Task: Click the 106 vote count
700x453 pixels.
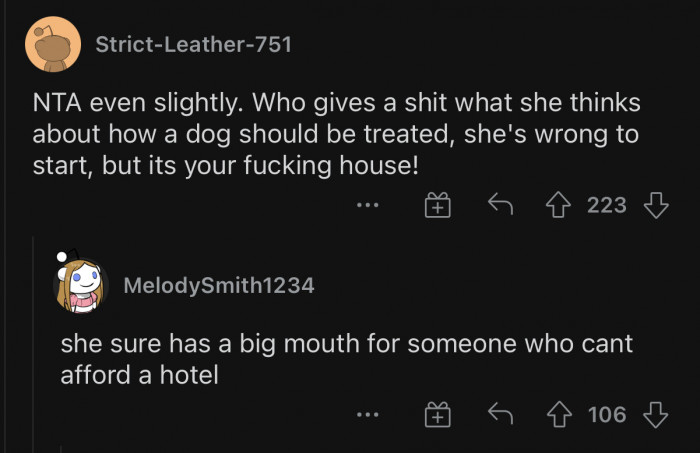Action: click(606, 414)
